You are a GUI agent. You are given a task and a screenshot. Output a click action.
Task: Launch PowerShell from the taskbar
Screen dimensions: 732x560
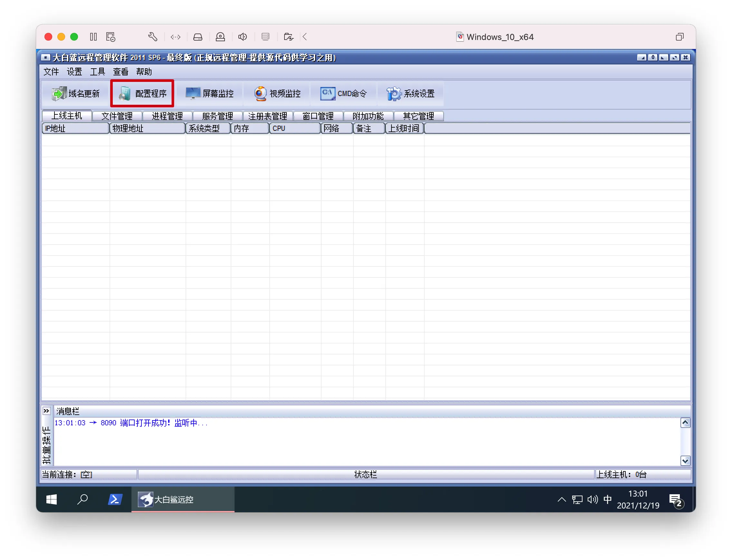[115, 500]
